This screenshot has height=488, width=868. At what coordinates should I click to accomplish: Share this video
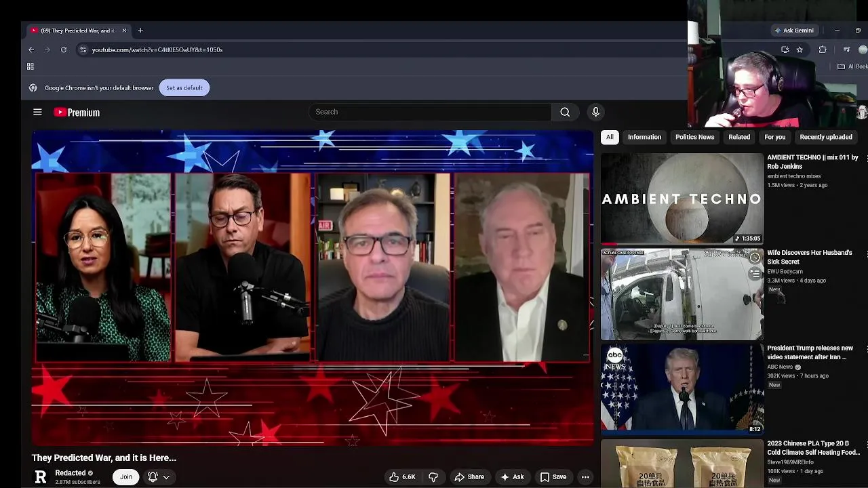469,477
